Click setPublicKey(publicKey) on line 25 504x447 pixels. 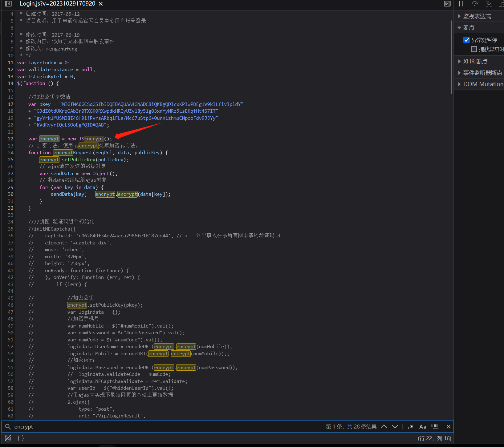coord(94,159)
